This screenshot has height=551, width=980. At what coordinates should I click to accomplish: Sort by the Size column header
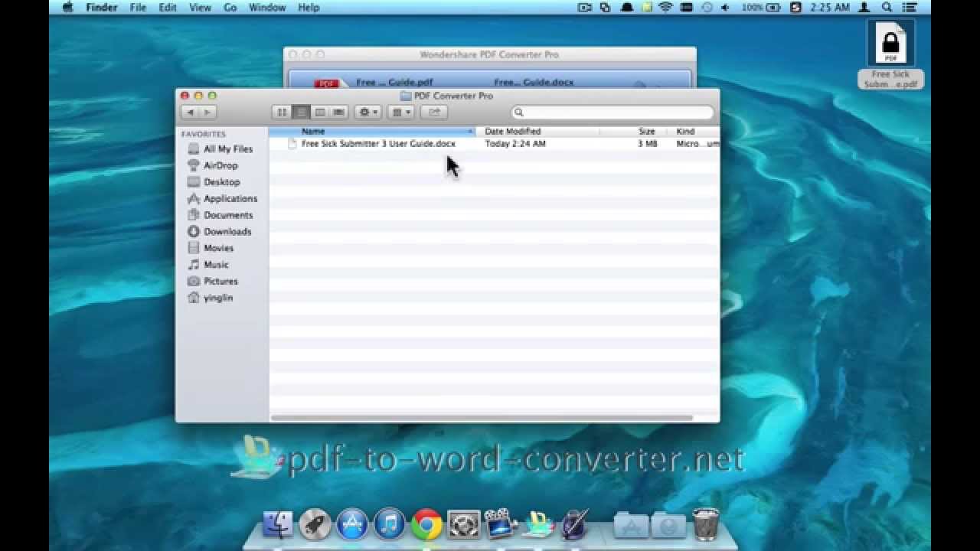[633, 132]
